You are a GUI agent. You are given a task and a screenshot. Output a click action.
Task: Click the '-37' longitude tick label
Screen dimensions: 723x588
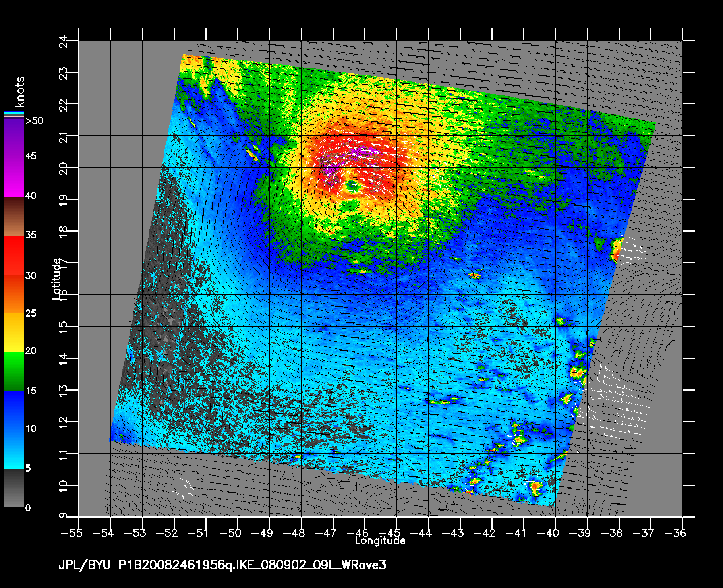coord(644,533)
